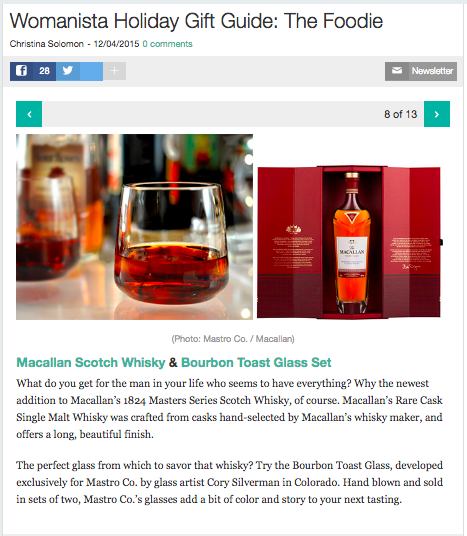467x536 pixels.
Task: Go to next slide arrow
Action: (x=437, y=114)
